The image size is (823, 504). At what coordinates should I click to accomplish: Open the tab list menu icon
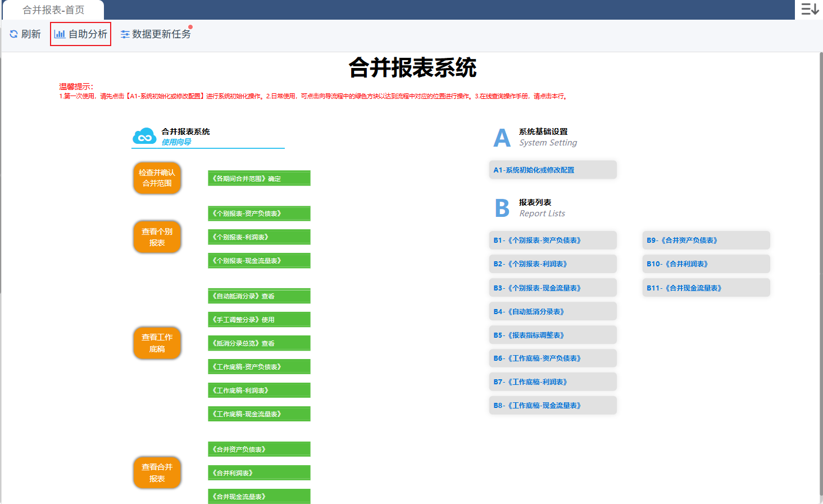(x=809, y=10)
